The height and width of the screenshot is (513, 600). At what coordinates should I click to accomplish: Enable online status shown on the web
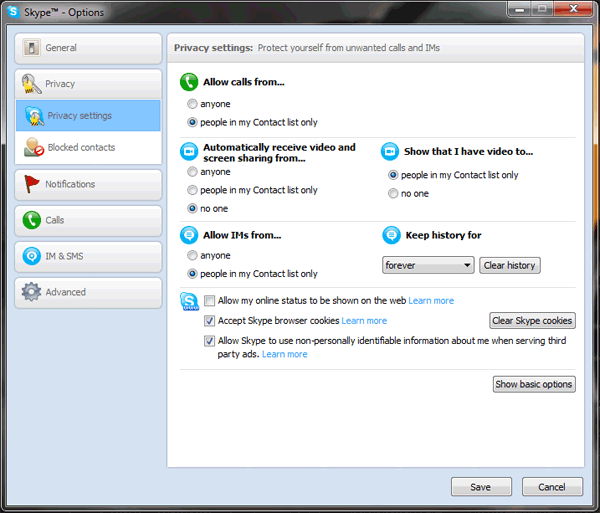pyautogui.click(x=210, y=301)
